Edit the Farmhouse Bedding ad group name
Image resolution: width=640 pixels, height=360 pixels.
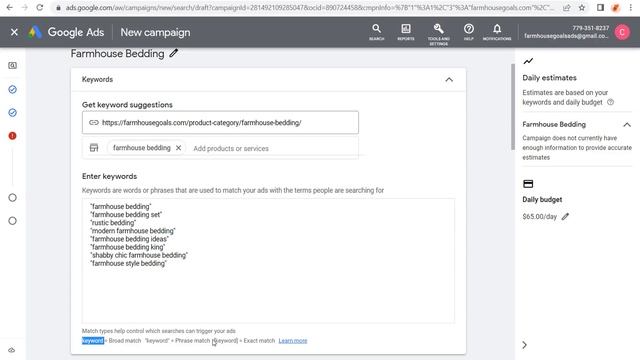(174, 53)
